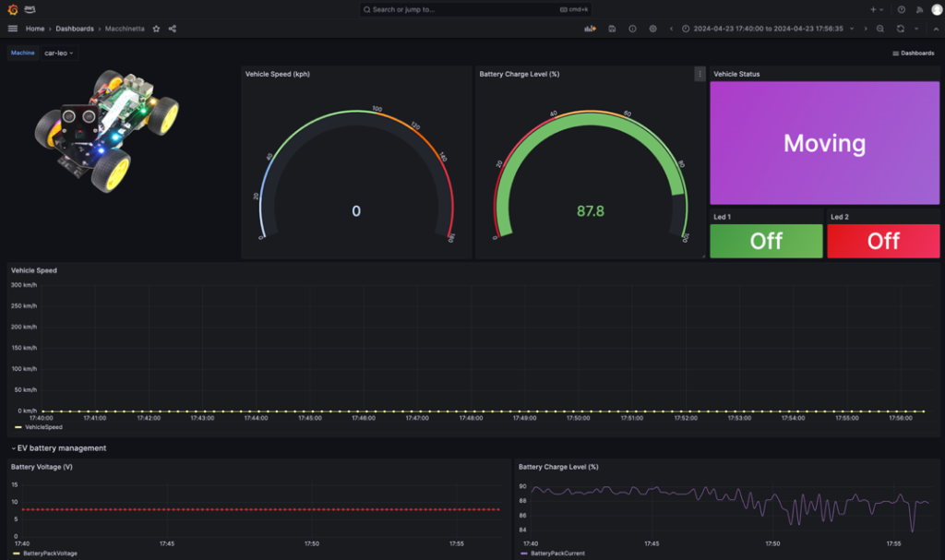
Task: Toggle the BatteryPackCurrent legend item
Action: (x=556, y=553)
